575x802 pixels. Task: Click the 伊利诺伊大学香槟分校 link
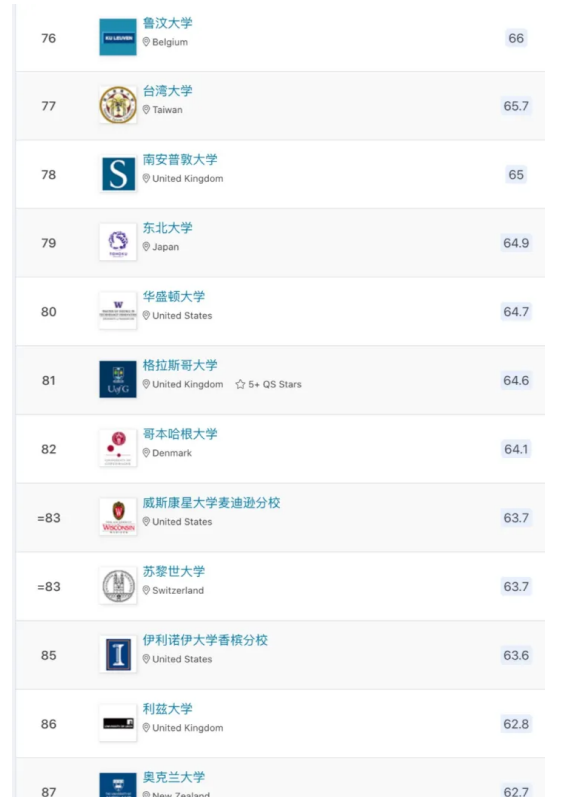tap(205, 640)
